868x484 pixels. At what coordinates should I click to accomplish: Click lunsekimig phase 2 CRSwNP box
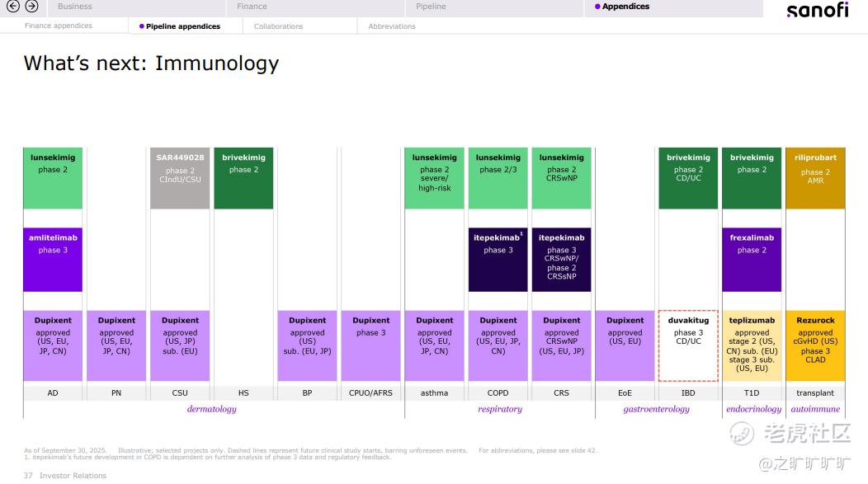(561, 178)
